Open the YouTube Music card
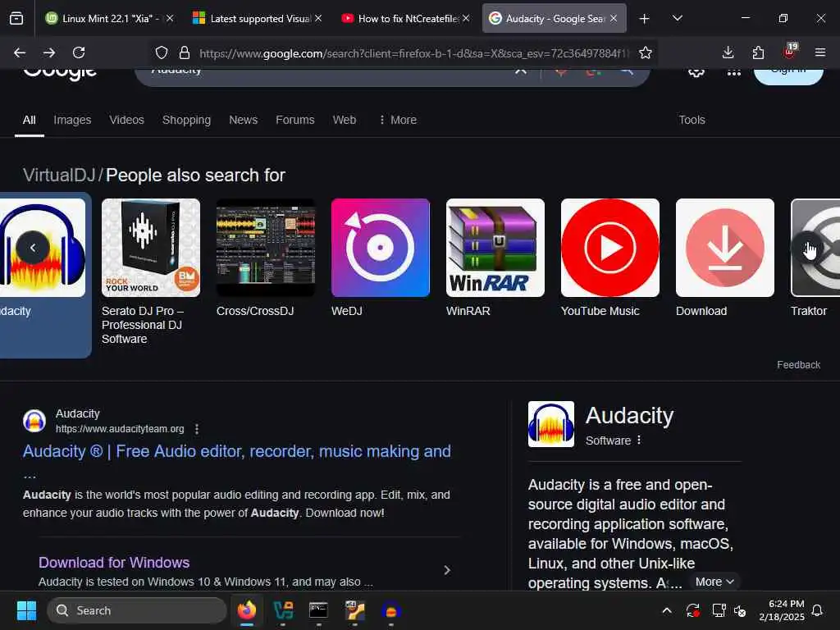840x630 pixels. click(610, 257)
